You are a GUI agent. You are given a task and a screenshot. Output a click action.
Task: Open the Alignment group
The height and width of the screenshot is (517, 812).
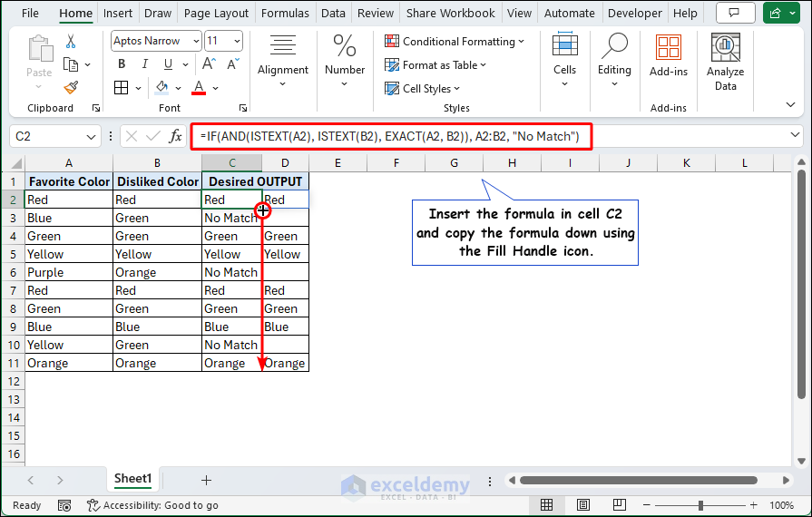tap(283, 62)
